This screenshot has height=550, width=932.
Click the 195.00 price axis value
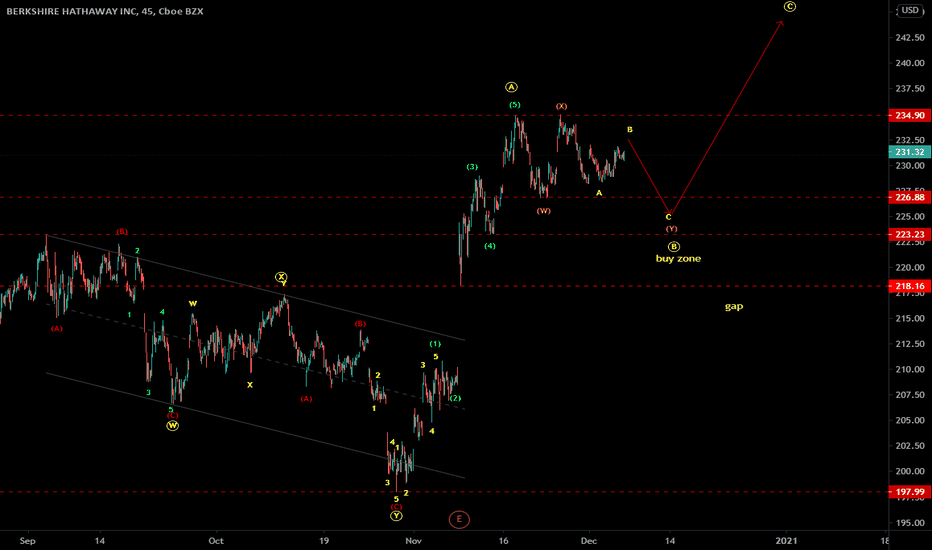[x=910, y=523]
